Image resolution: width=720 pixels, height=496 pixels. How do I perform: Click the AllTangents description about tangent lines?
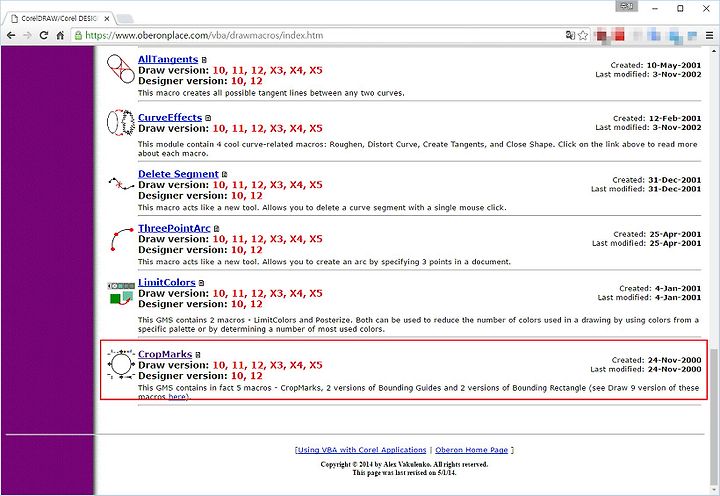click(271, 93)
